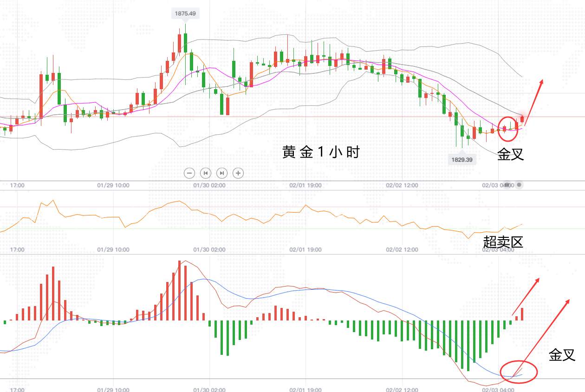
Task: Click 02/01 19:00 on candlestick chart time axis
Action: point(305,185)
